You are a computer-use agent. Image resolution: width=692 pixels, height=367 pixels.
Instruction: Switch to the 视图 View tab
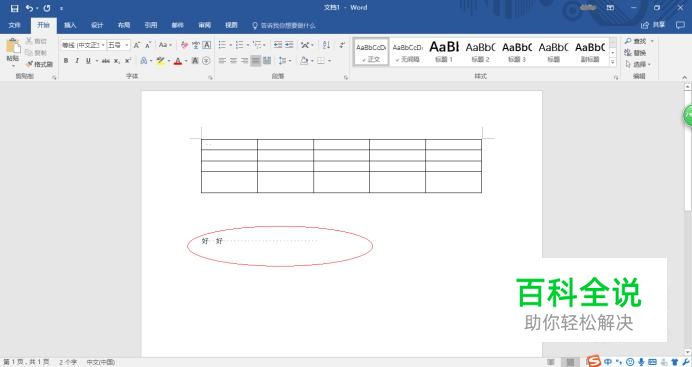click(231, 25)
